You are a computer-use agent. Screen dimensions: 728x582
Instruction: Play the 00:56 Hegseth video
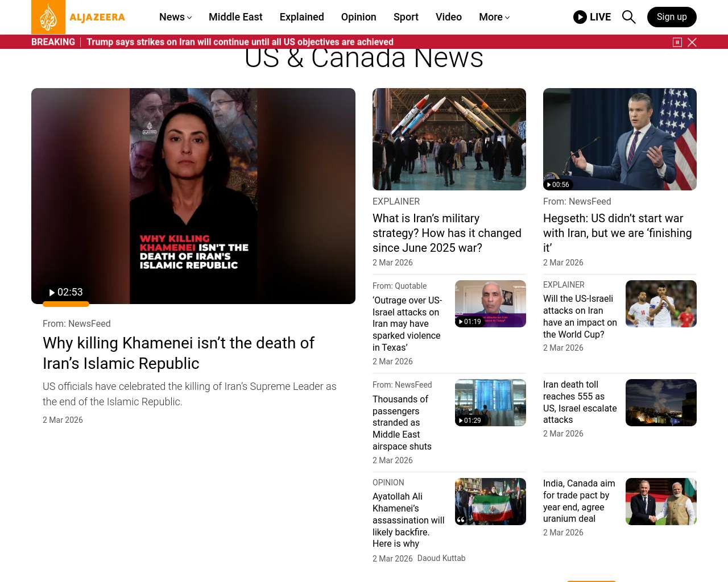click(557, 185)
